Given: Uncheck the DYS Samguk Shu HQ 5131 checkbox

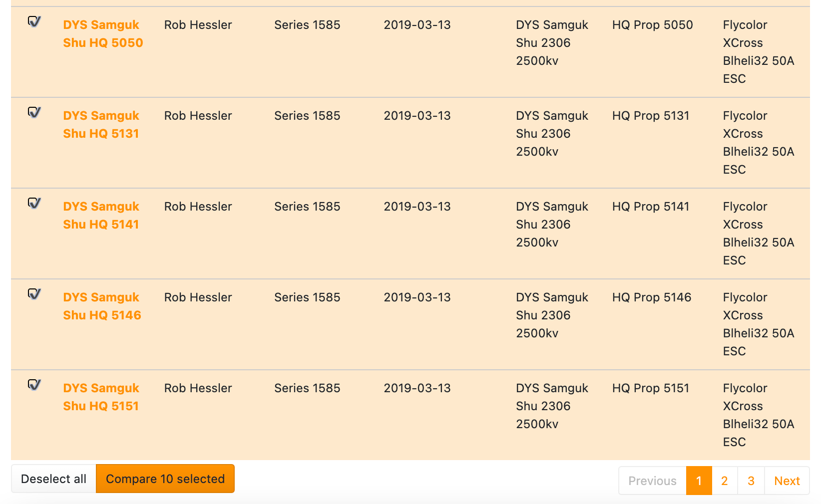Looking at the screenshot, I should point(34,113).
